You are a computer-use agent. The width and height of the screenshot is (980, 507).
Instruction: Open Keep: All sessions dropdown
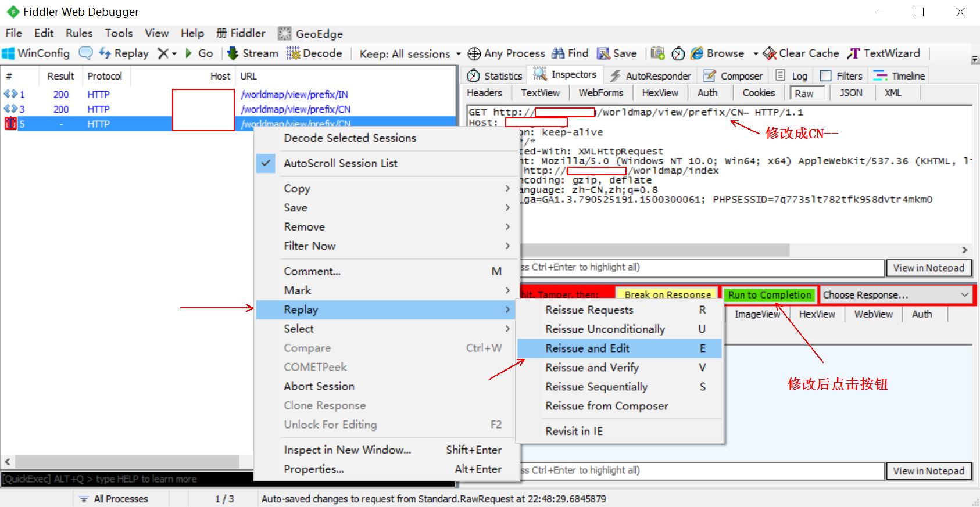(x=410, y=54)
